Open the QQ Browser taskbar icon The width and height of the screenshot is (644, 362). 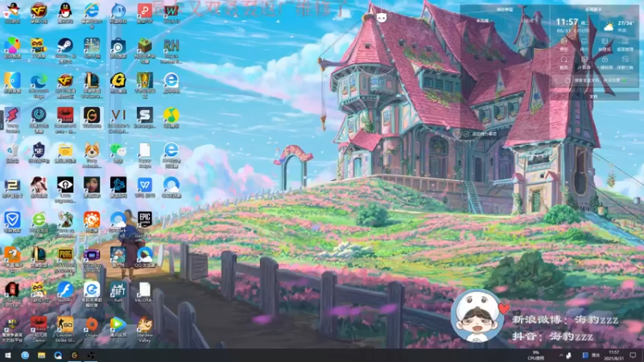tap(58, 356)
